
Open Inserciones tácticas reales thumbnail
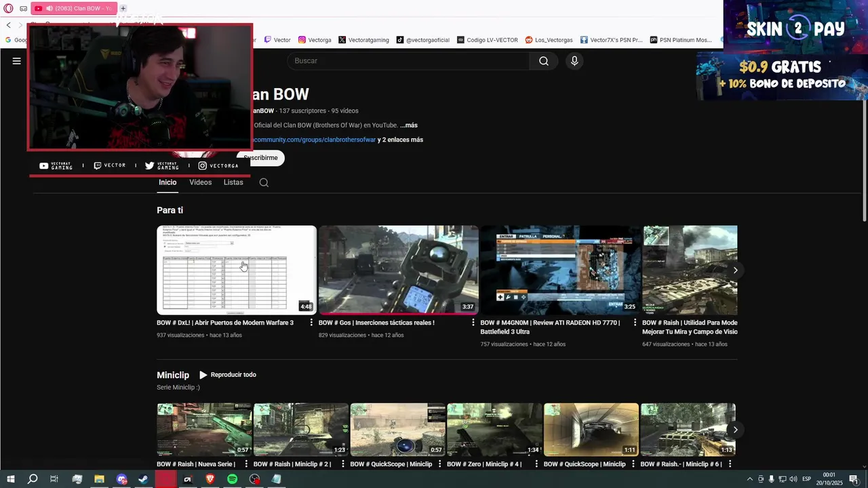[399, 270]
